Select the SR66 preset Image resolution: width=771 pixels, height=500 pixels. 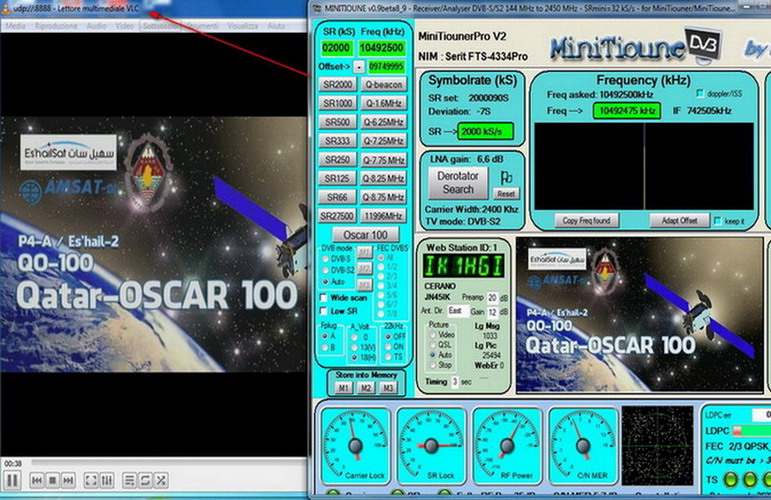(337, 197)
